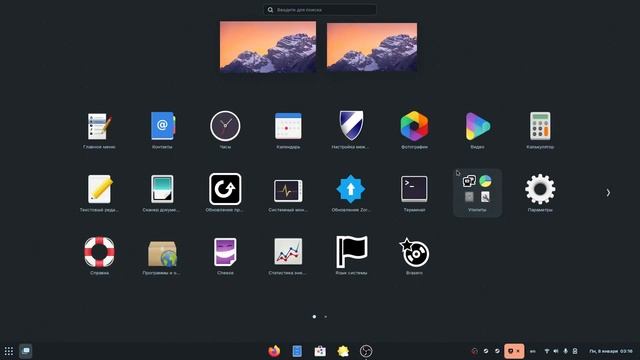The width and height of the screenshot is (640, 360).
Task: Open the Видео player app
Action: pos(477,126)
